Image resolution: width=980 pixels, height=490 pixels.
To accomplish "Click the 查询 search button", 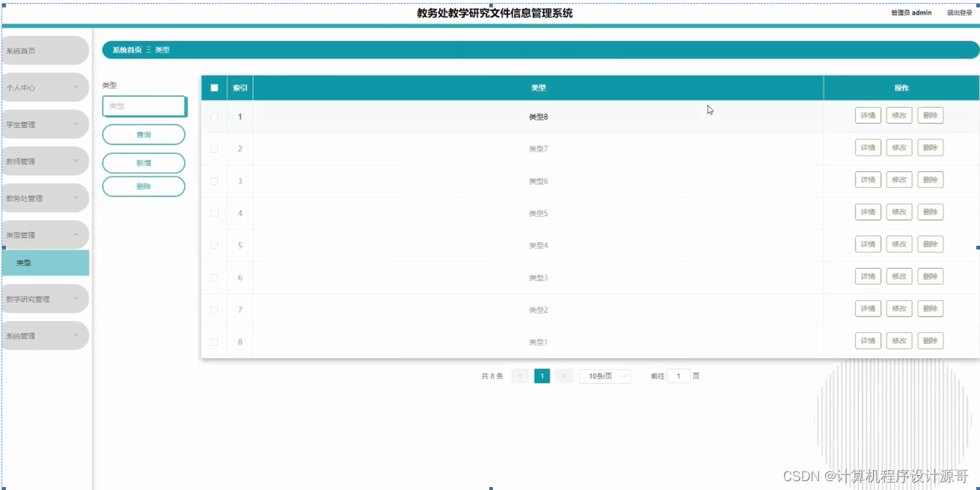I will (143, 134).
